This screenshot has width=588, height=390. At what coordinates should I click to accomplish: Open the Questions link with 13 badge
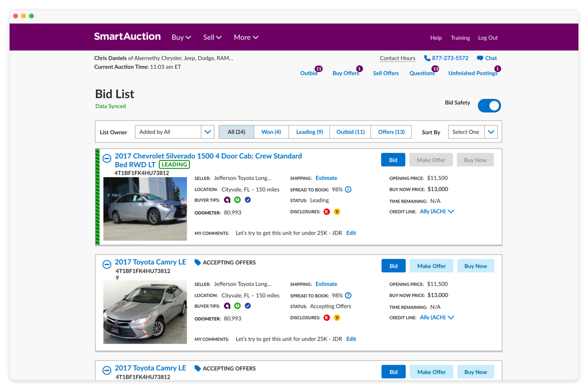click(x=422, y=73)
